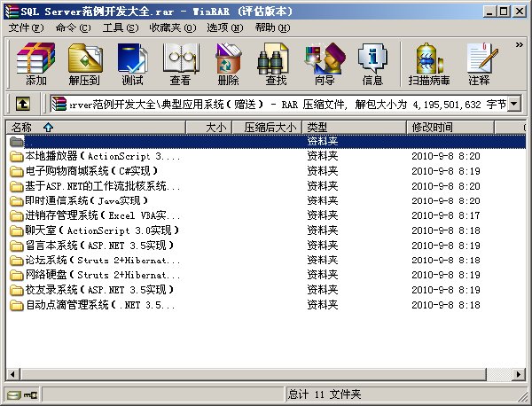Click the 删除 (Delete) recycle icon
Image resolution: width=532 pixels, height=406 pixels.
(x=229, y=64)
